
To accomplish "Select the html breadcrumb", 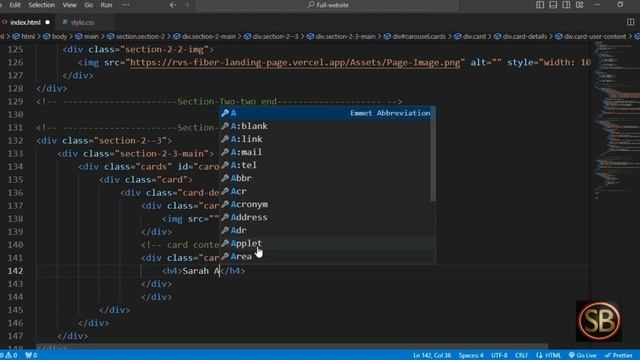I will [x=24, y=36].
